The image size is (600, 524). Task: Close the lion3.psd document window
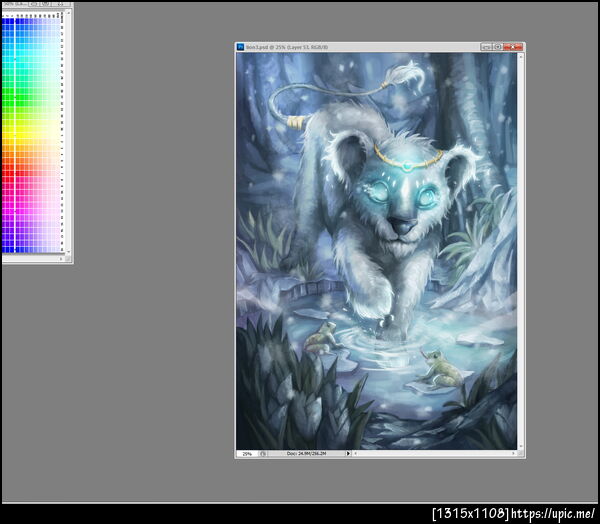(513, 47)
